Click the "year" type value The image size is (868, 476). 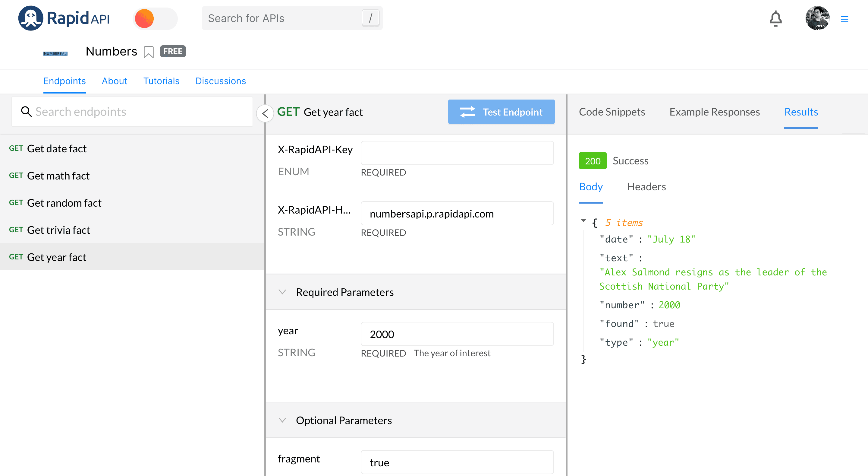663,342
